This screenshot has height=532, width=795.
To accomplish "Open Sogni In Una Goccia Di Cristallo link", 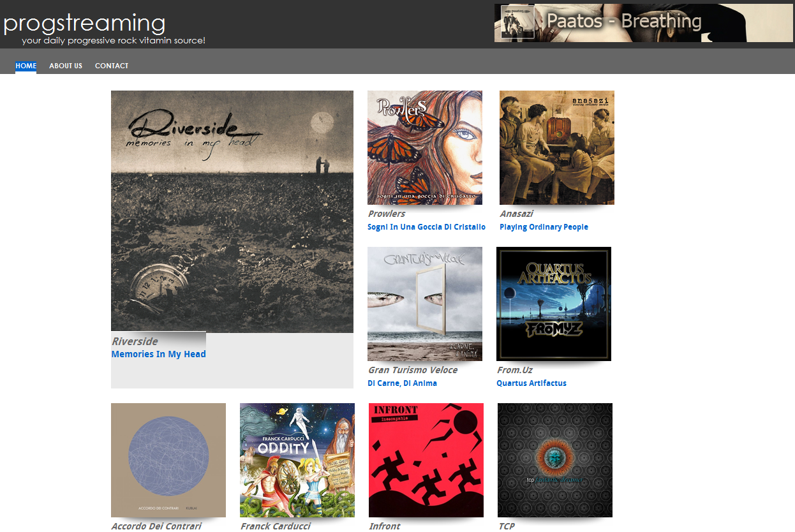I will (426, 227).
